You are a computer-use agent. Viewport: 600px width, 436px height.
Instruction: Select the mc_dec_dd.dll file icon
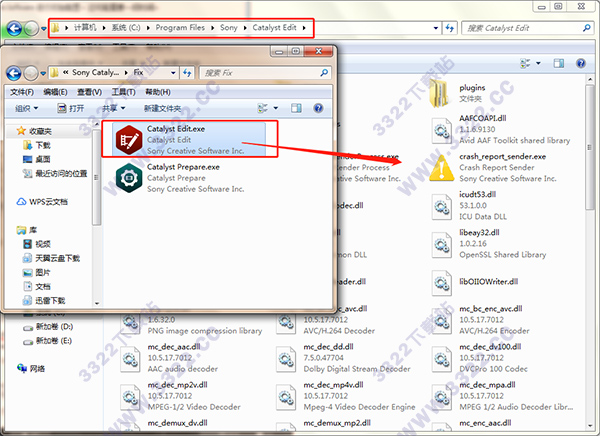[x=286, y=359]
